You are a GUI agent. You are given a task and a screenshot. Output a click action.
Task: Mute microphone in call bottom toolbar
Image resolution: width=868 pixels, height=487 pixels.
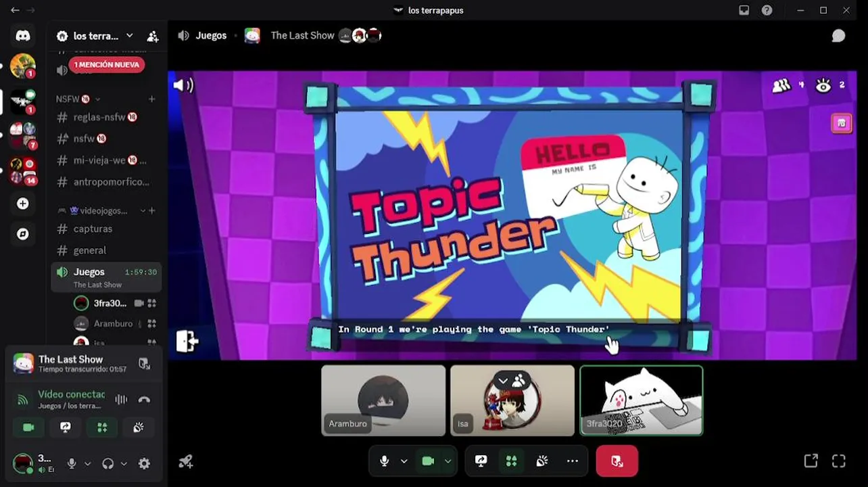coord(384,461)
